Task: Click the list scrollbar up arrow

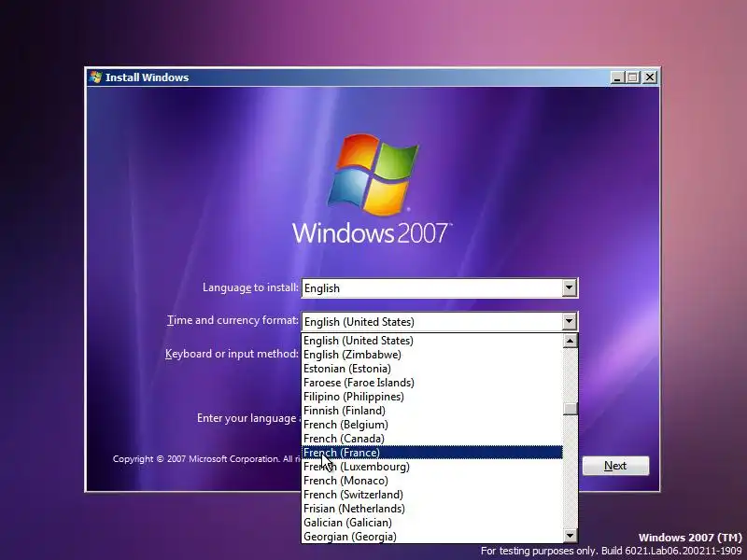Action: click(570, 341)
